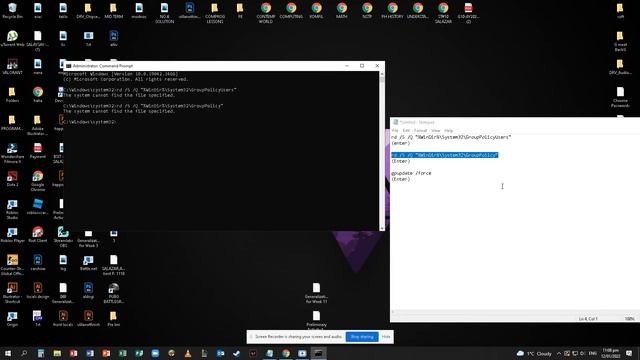640x360 pixels.
Task: Open the Payment PDF file on desktop
Action: click(38, 151)
